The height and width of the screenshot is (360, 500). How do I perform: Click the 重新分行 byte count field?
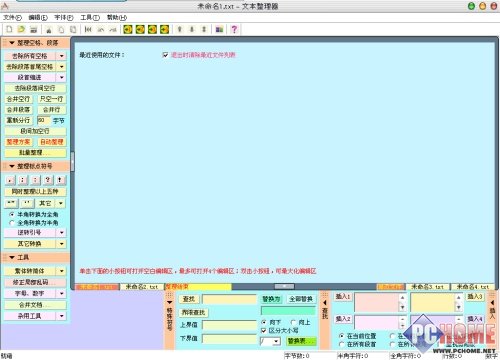pyautogui.click(x=43, y=120)
